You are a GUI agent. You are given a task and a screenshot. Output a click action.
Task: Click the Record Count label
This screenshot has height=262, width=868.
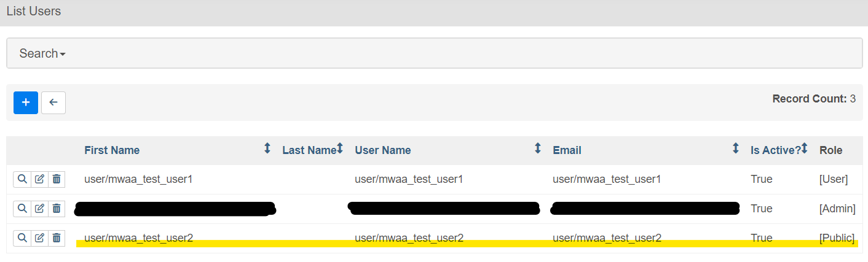(810, 99)
